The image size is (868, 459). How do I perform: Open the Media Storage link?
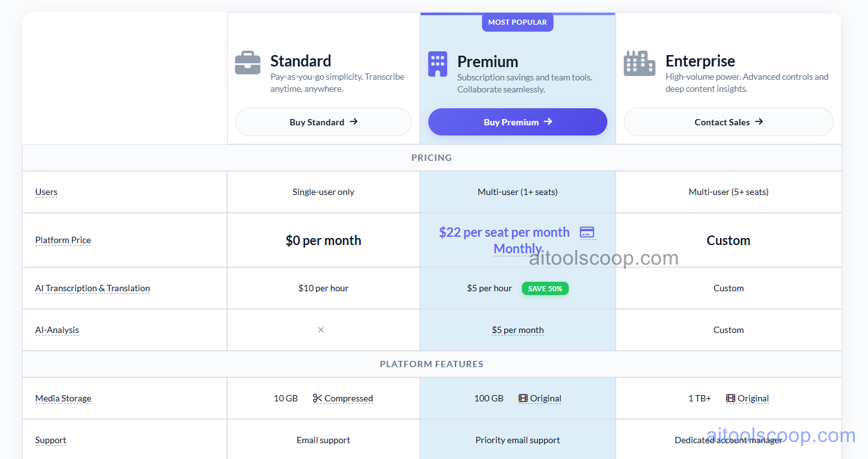click(x=63, y=398)
